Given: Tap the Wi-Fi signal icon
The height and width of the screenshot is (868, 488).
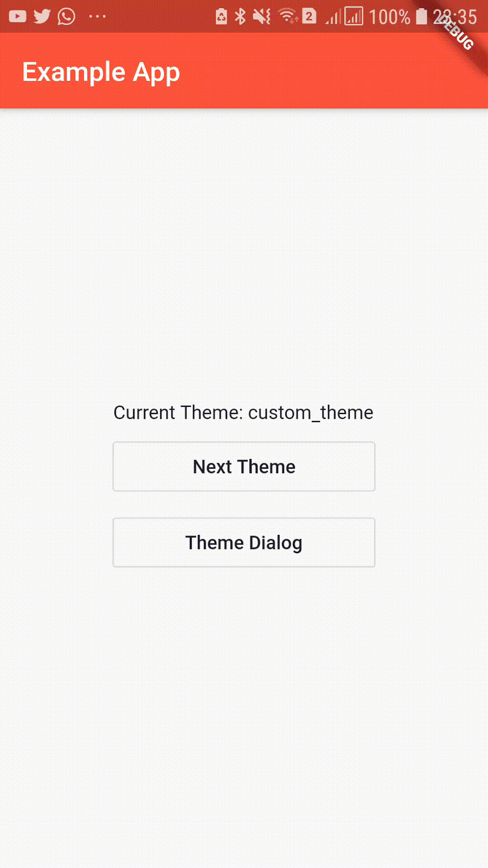Looking at the screenshot, I should click(x=287, y=16).
